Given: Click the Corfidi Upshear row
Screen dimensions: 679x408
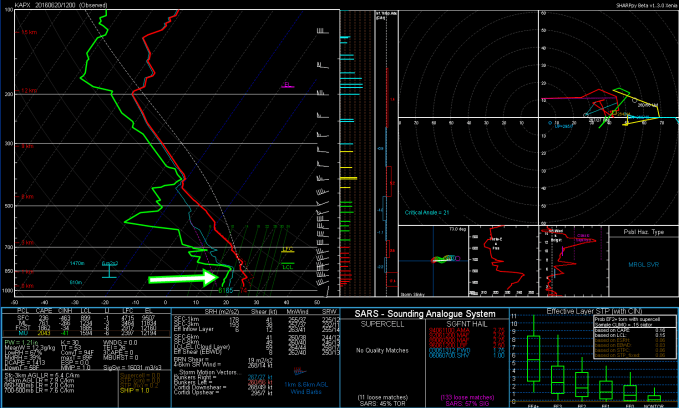Looking at the screenshot, I should pos(223,393).
